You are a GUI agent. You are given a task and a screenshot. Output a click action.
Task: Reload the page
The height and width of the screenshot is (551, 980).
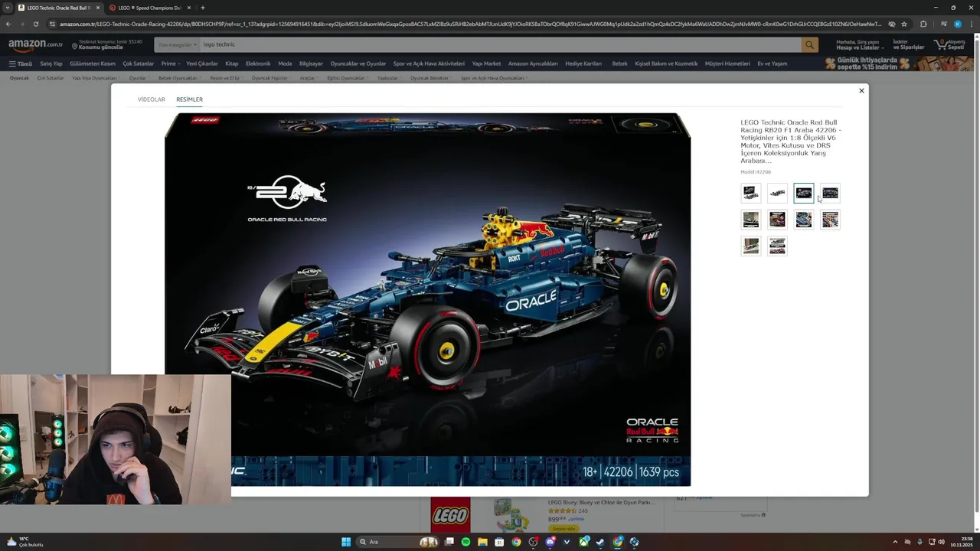coord(35,24)
